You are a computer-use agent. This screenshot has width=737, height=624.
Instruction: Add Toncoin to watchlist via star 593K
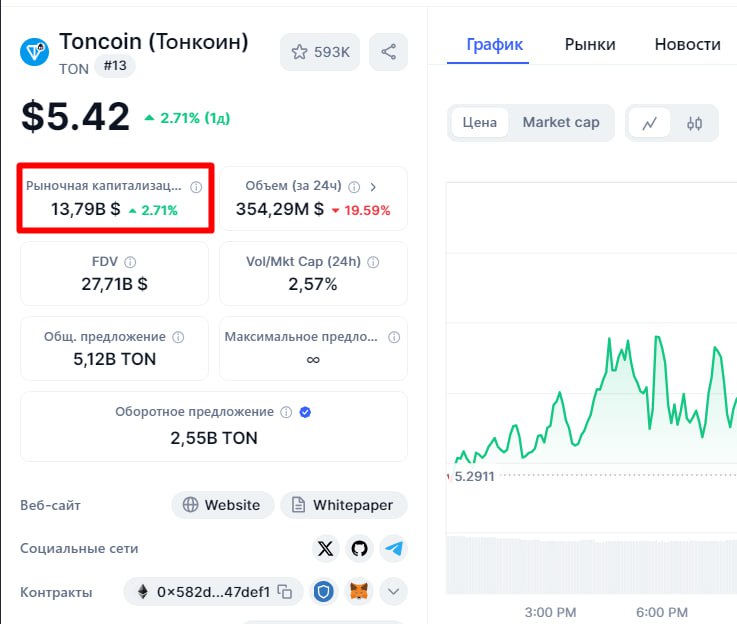click(x=320, y=52)
